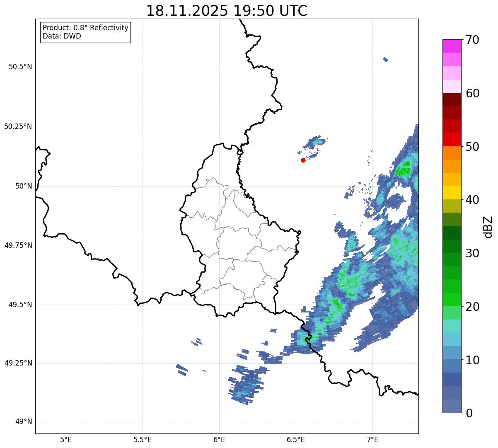Click the 60 tick on colorbar
Image resolution: width=498 pixels, height=448 pixels.
472,93
